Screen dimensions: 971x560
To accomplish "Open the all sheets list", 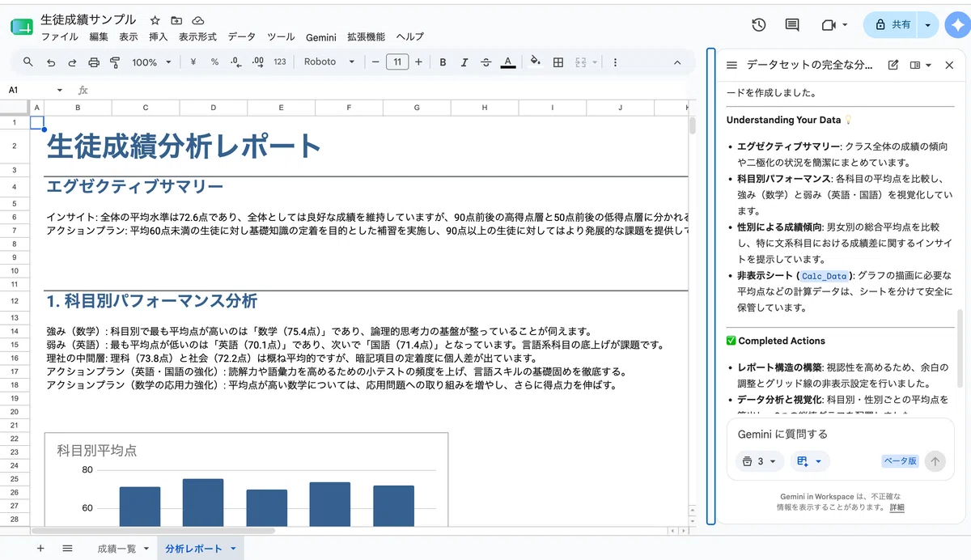I will pyautogui.click(x=68, y=549).
